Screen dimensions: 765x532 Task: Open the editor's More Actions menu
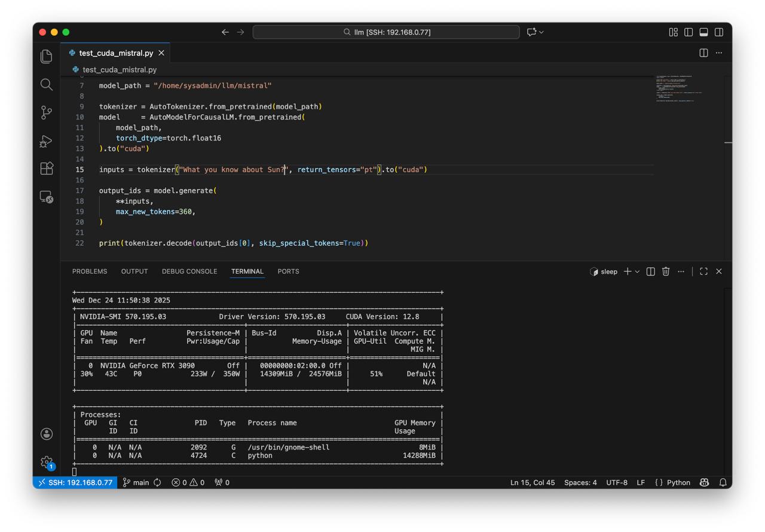(719, 53)
